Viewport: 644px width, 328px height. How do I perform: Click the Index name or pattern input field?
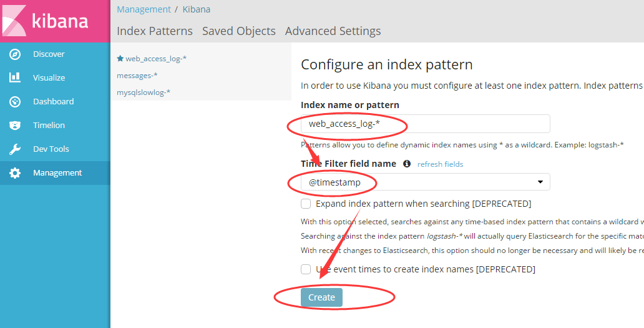pos(425,124)
